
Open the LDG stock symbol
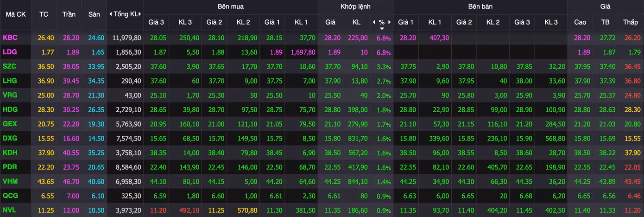[10, 52]
